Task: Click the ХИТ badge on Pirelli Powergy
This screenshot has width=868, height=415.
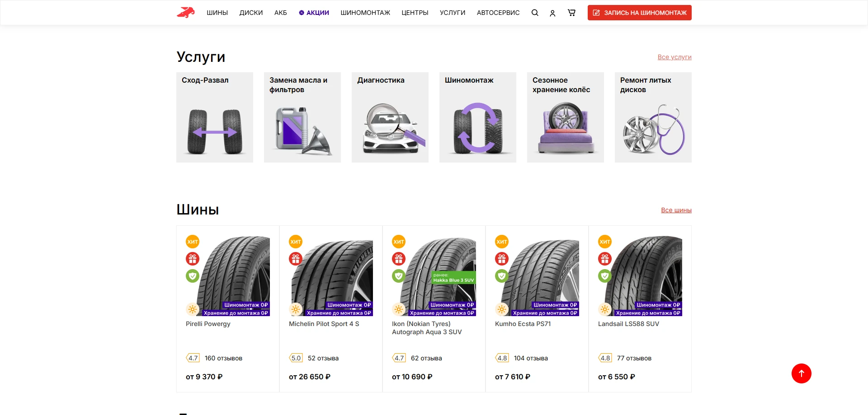Action: (x=193, y=242)
